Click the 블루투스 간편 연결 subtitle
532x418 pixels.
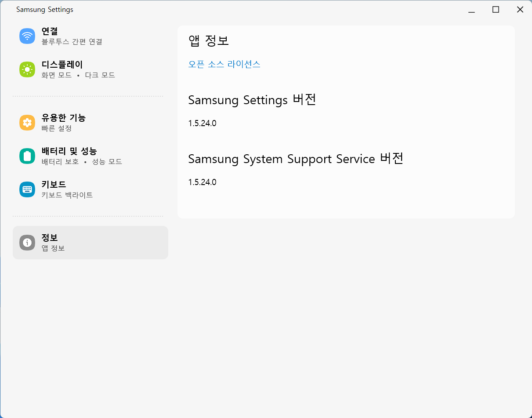[72, 42]
